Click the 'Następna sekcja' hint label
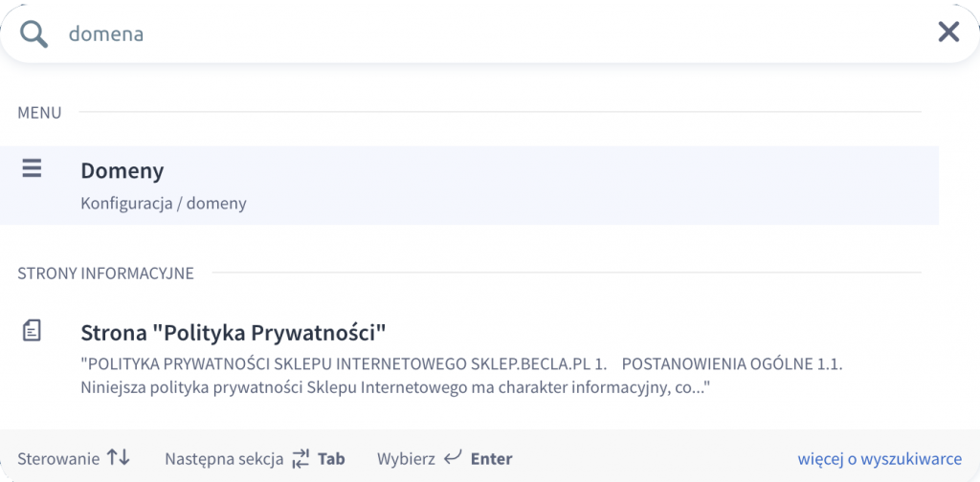Image resolution: width=980 pixels, height=482 pixels. point(224,459)
